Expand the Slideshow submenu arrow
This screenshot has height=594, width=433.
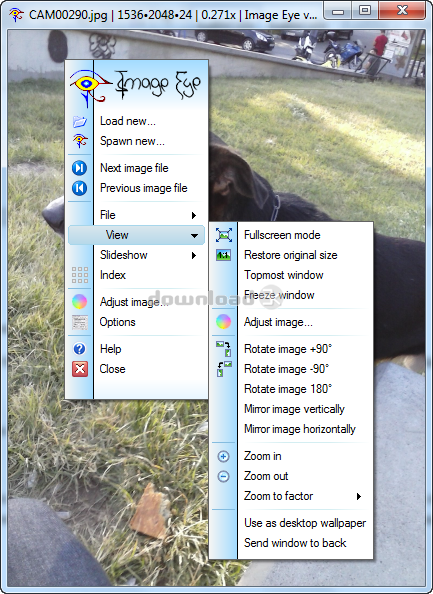pyautogui.click(x=194, y=255)
